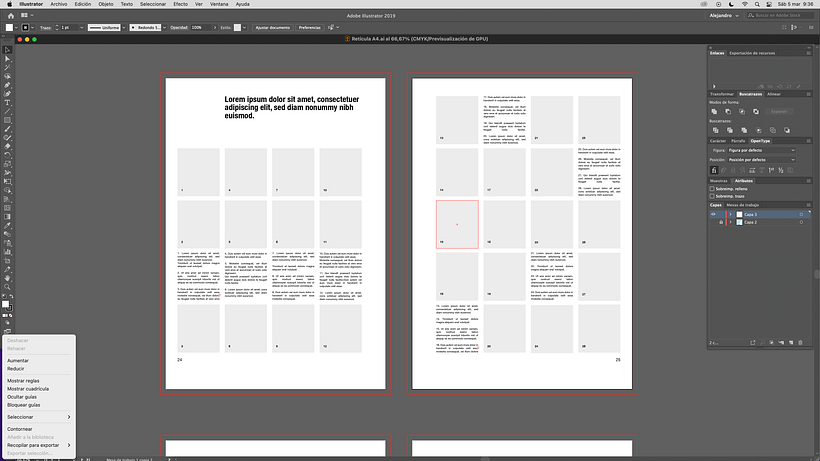Open the Posición por defecto dropdown

coord(761,160)
